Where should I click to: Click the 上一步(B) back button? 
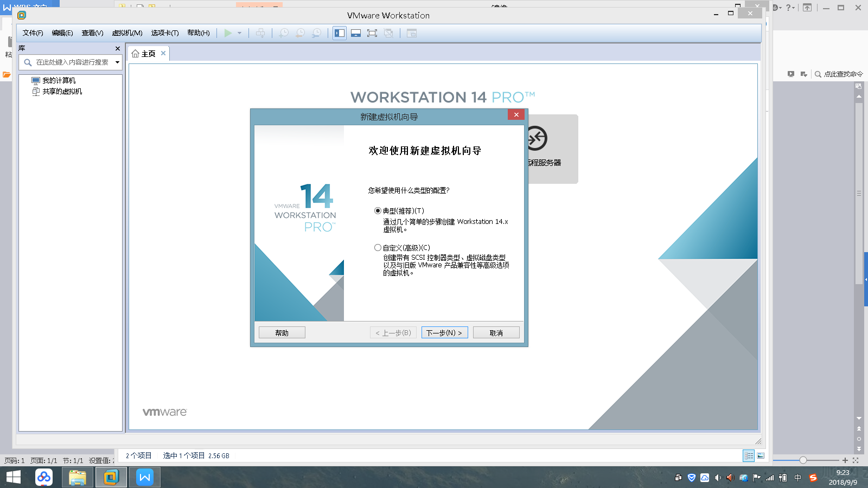[x=393, y=332]
